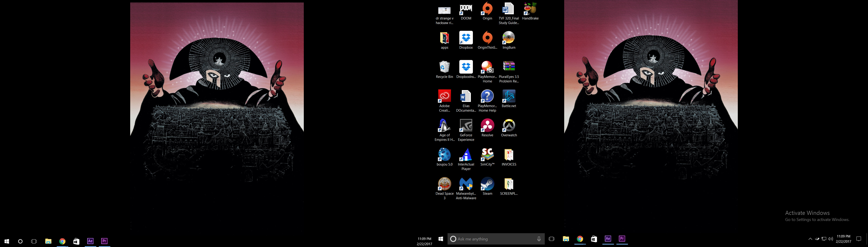Switch to Chrome on the left taskbar

coord(62,241)
